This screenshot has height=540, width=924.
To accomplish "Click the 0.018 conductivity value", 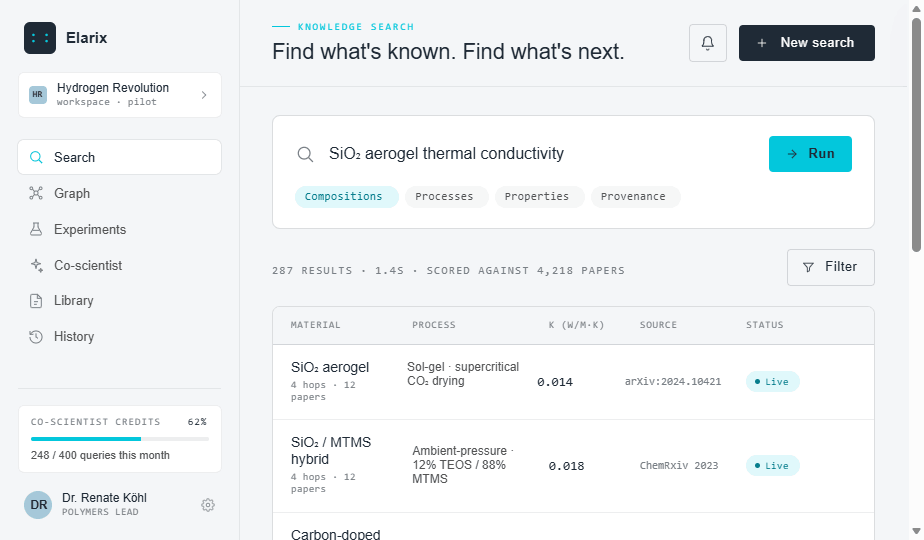I will click(566, 466).
